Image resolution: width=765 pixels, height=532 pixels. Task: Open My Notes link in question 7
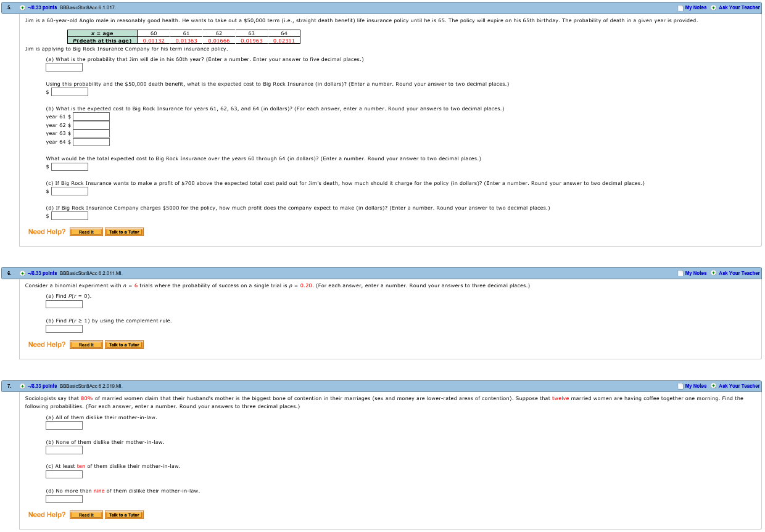tap(695, 386)
